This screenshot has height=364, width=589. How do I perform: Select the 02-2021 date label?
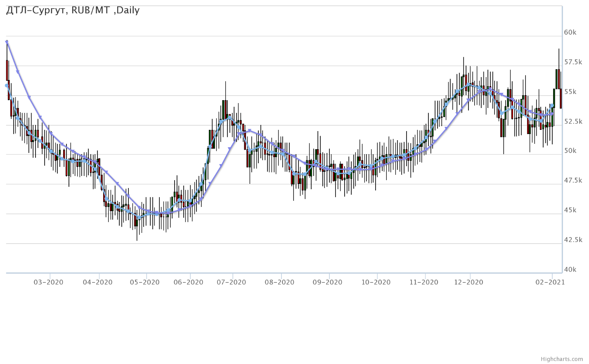click(550, 282)
